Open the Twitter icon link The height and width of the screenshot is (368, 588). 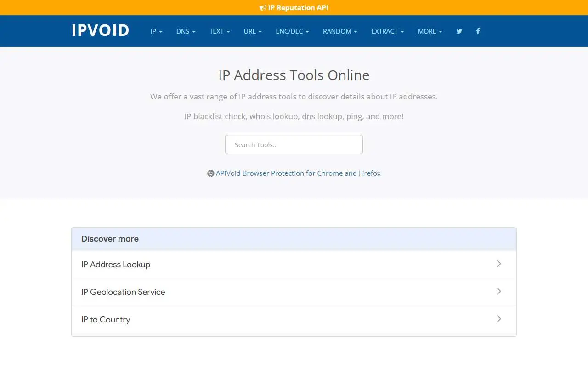click(x=459, y=31)
